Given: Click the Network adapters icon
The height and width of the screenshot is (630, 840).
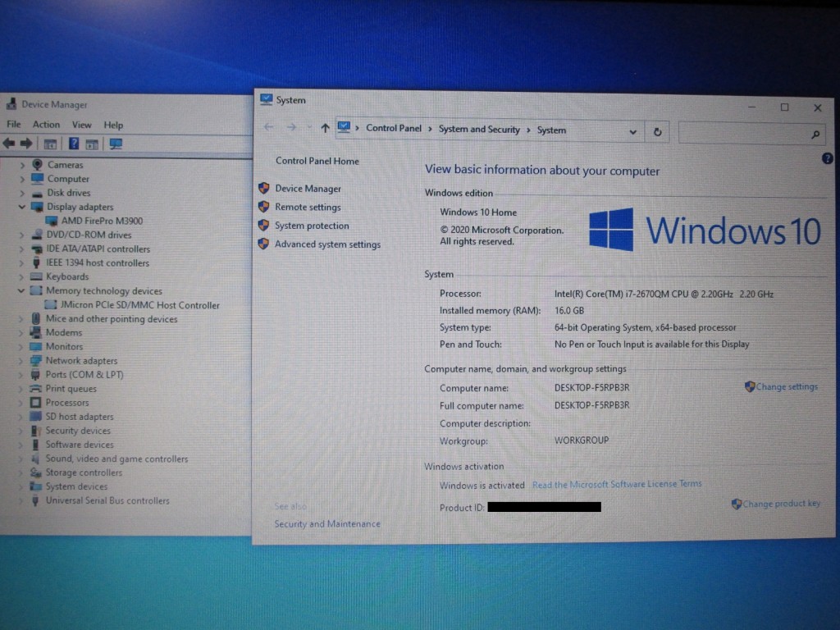Looking at the screenshot, I should 36,361.
